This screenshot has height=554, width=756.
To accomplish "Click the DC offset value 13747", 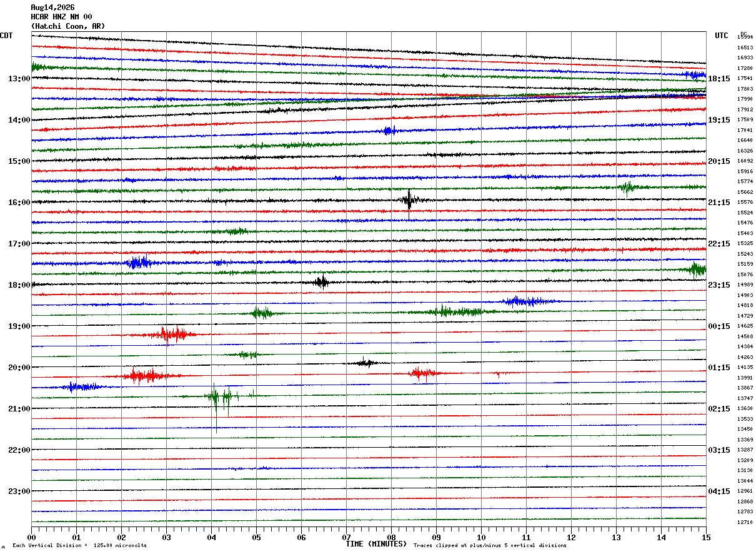I will pos(745,398).
